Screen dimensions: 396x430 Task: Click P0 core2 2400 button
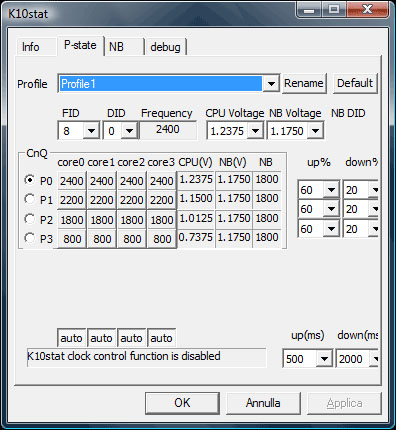click(132, 181)
